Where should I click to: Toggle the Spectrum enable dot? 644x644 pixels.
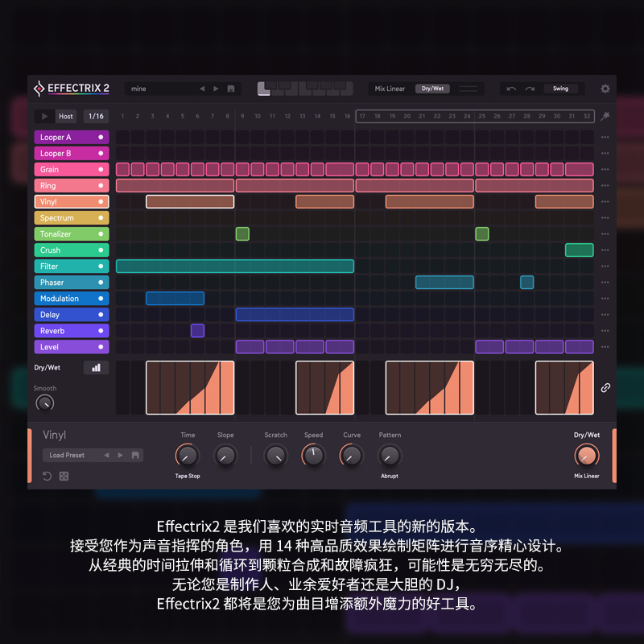click(x=101, y=217)
